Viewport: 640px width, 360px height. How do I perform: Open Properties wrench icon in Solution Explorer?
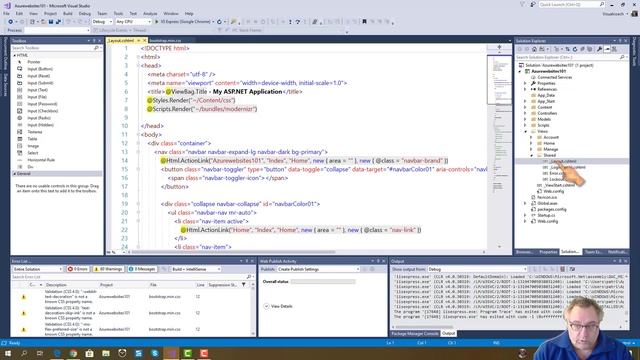tap(599, 49)
